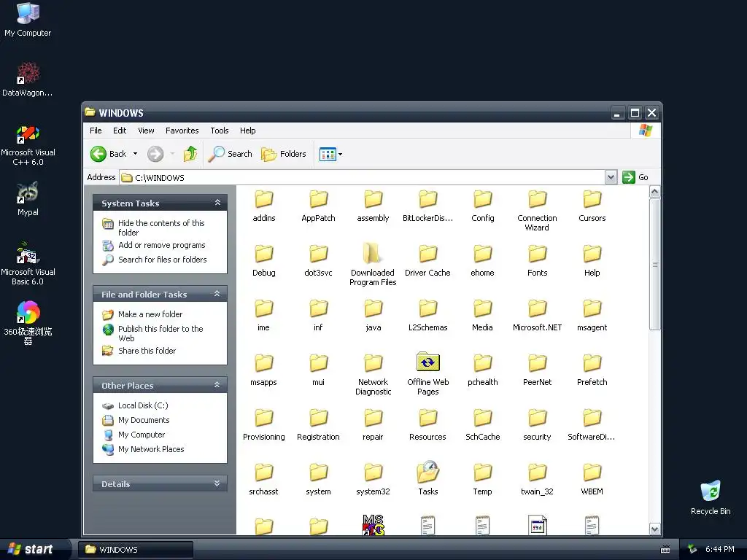Open My Documents in Other Places

click(x=144, y=420)
